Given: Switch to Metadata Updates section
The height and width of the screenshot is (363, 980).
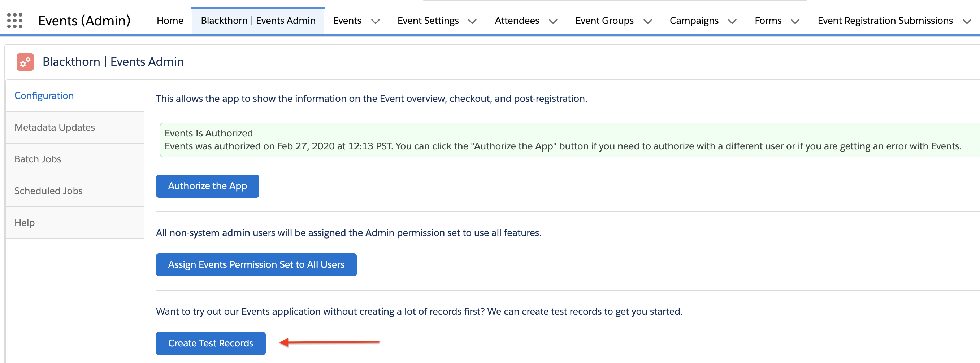Looking at the screenshot, I should coord(55,127).
